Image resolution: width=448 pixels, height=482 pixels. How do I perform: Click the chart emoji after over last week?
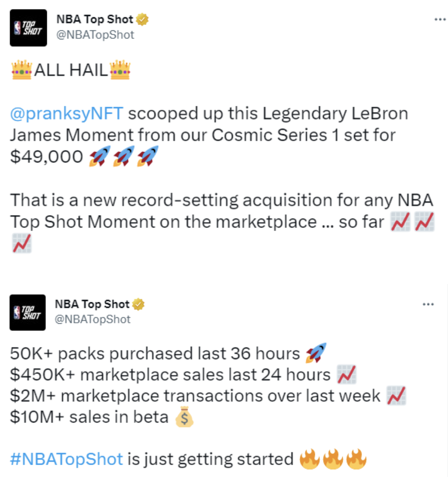pyautogui.click(x=396, y=396)
